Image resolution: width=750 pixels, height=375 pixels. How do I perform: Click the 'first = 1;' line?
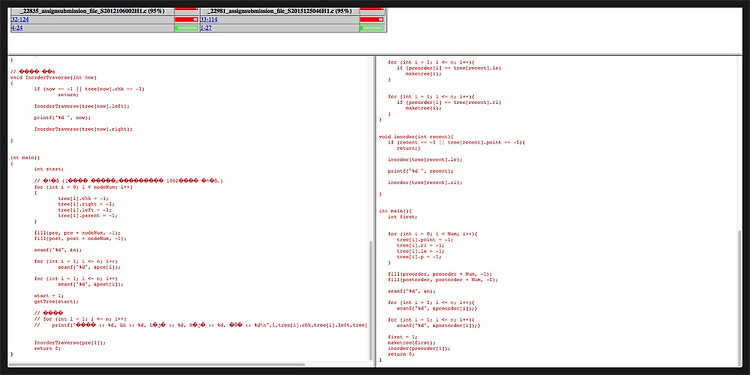tap(403, 337)
